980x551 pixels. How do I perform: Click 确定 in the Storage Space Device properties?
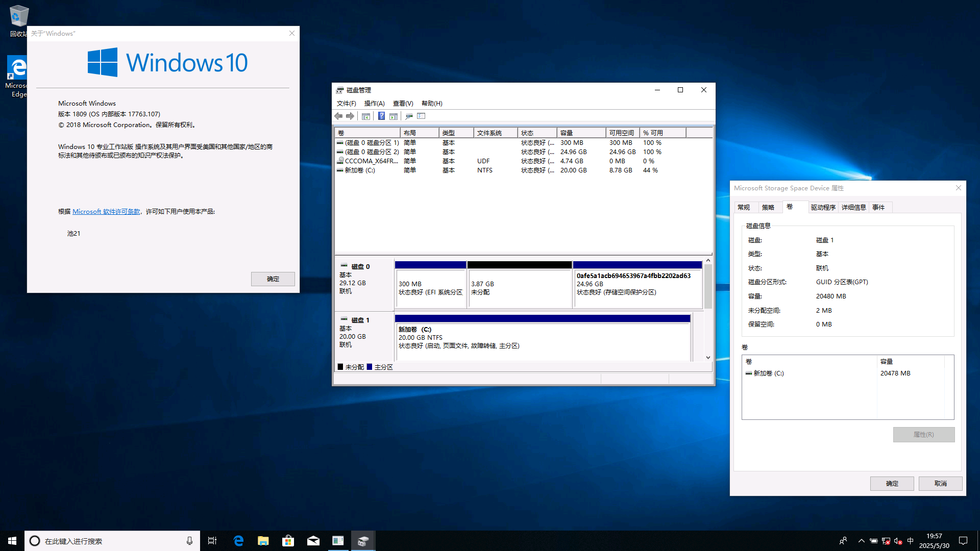892,484
